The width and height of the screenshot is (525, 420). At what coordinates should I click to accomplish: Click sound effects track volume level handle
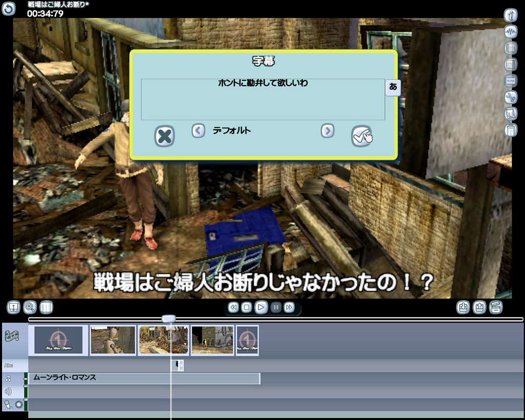[x=26, y=388]
